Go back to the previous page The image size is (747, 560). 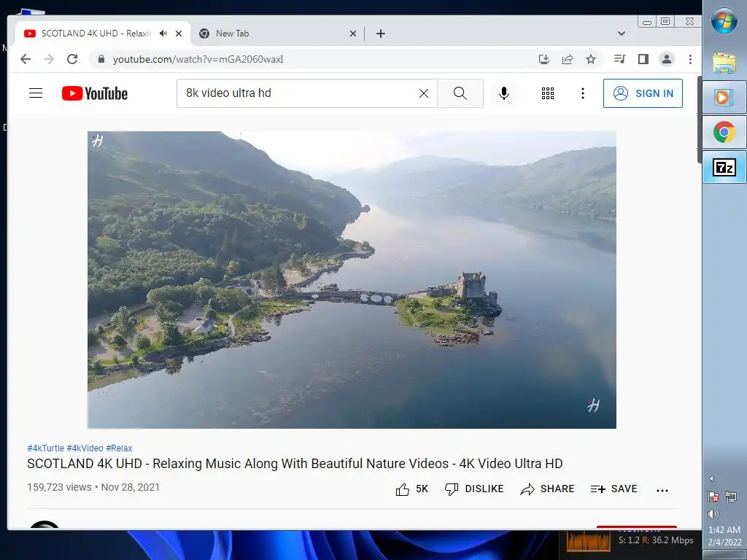[26, 59]
